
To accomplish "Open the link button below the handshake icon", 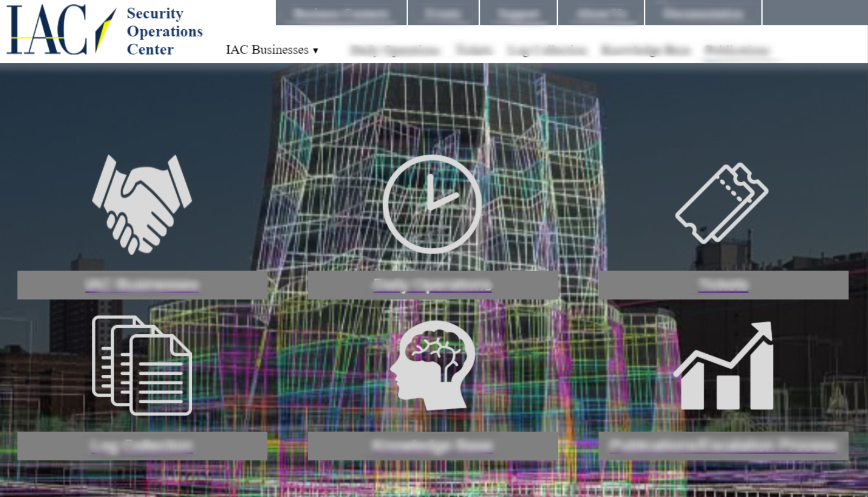I will coord(142,284).
